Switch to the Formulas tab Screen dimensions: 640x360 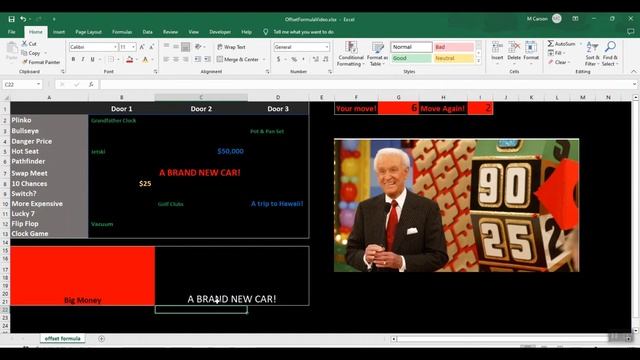tap(122, 32)
